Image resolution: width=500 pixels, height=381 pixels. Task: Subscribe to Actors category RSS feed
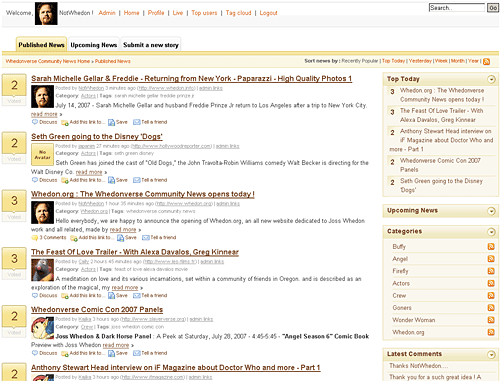[491, 283]
